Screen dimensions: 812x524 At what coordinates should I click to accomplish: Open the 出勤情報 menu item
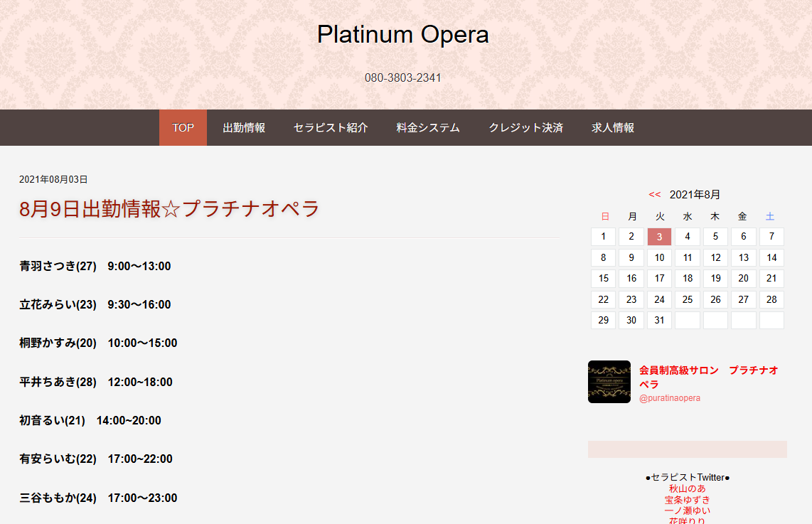point(244,127)
